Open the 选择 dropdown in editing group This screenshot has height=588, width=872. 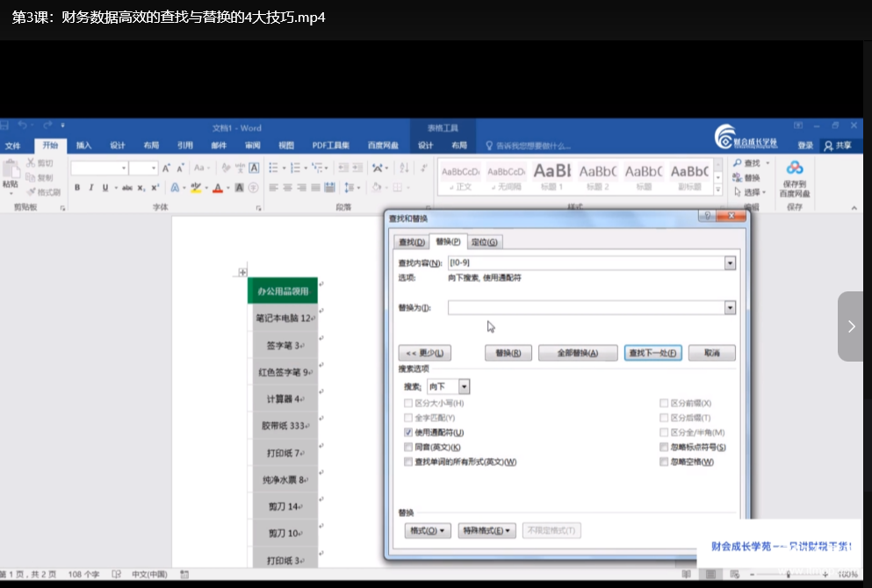pyautogui.click(x=750, y=192)
